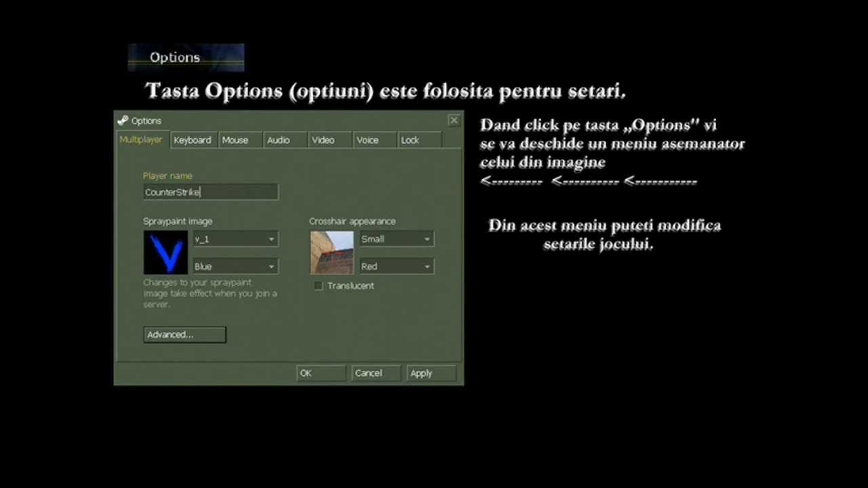Image resolution: width=868 pixels, height=488 pixels.
Task: Click the crosshair appearance preview image
Action: [332, 253]
